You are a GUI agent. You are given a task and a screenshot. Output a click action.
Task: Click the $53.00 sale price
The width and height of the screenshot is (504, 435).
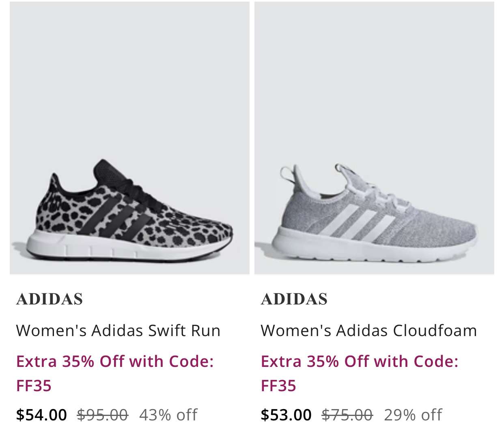286,415
